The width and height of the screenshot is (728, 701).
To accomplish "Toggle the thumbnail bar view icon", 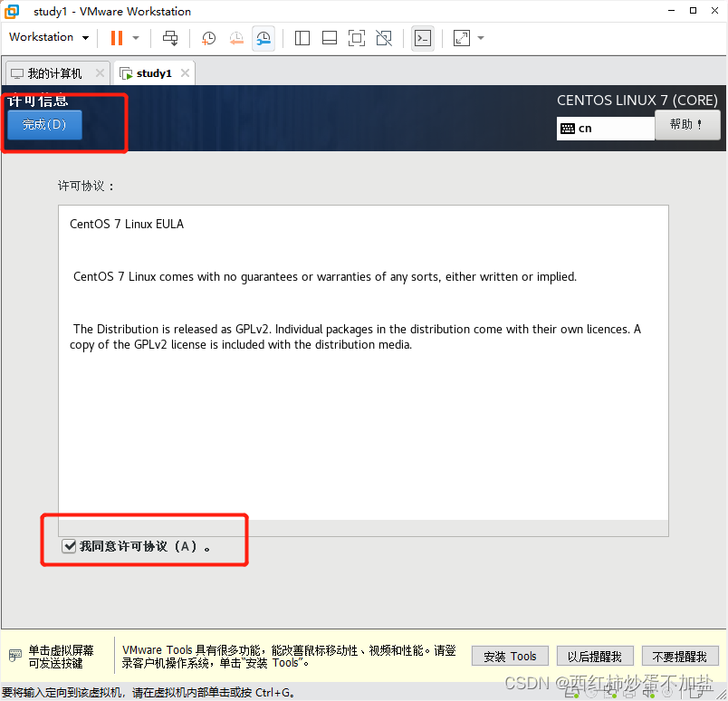I will click(330, 38).
